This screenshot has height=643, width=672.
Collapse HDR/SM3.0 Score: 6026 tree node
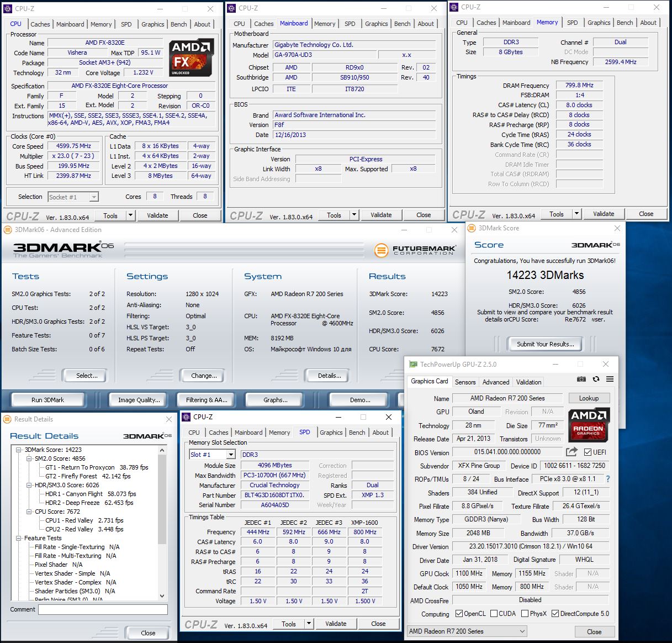[x=30, y=485]
